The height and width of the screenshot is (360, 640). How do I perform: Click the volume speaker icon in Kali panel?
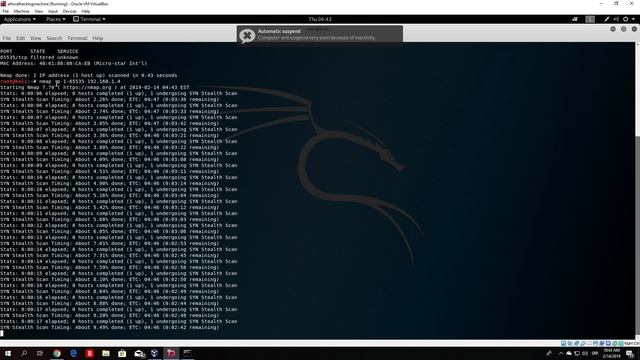[x=616, y=19]
